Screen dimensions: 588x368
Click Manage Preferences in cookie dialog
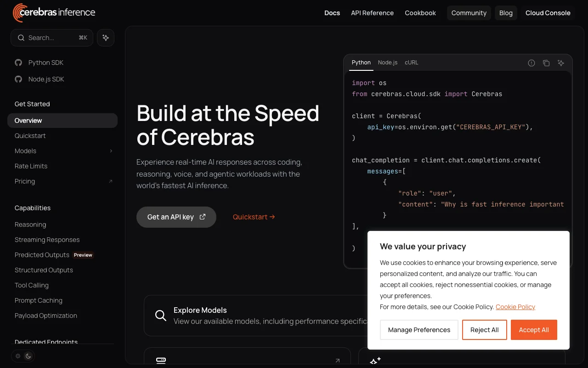(x=419, y=330)
